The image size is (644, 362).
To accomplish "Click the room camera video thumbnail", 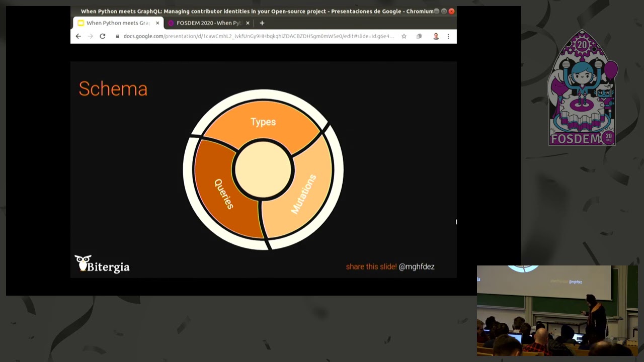I will [557, 311].
